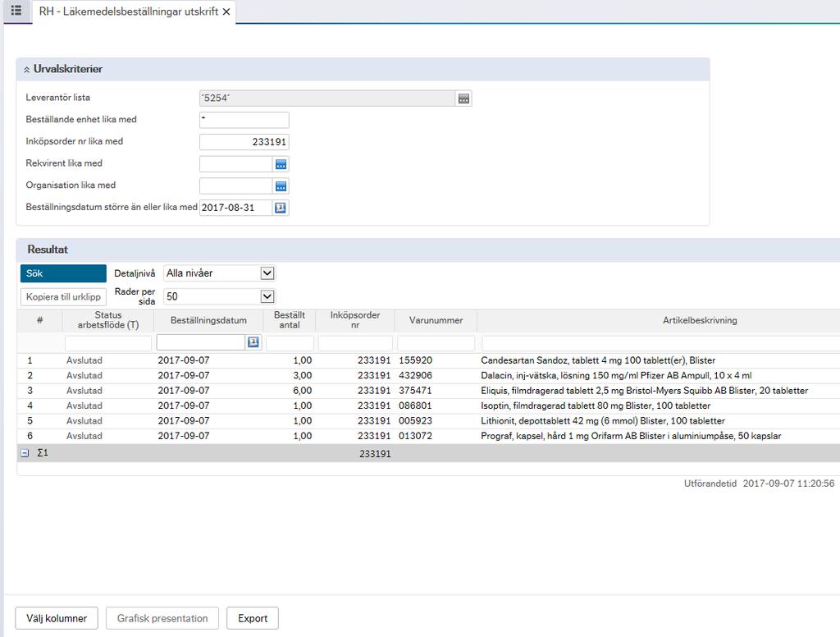Sort by Beställningsdatum column header
This screenshot has width=840, height=637.
(208, 320)
